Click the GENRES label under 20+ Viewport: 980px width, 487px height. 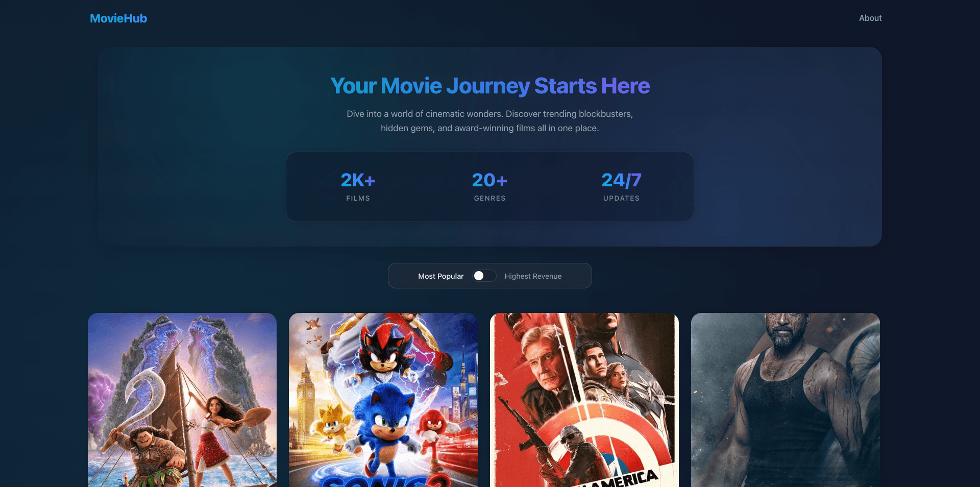489,198
